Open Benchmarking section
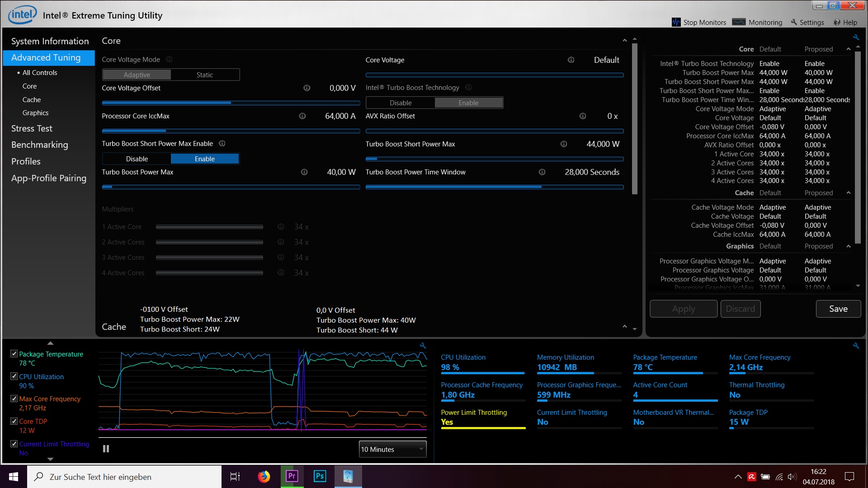Viewport: 868px width, 488px height. (x=40, y=145)
